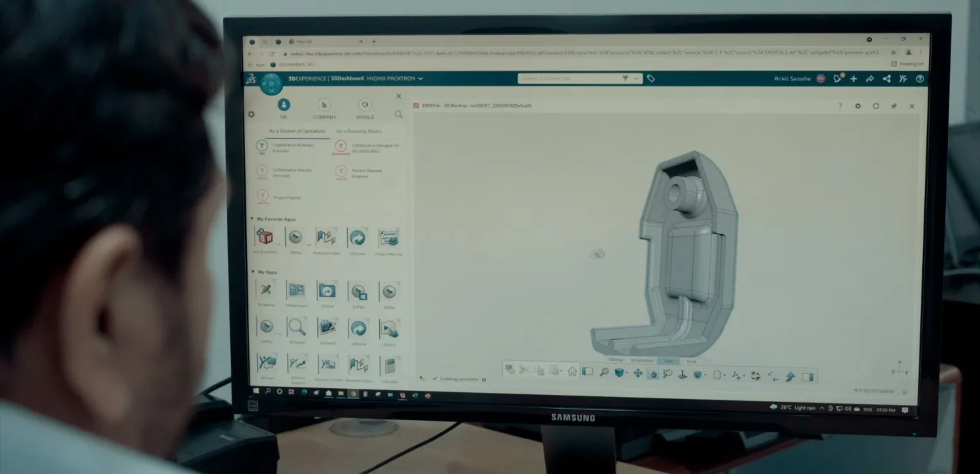Open the top bar Help icon
980x474 pixels.
coord(920,79)
